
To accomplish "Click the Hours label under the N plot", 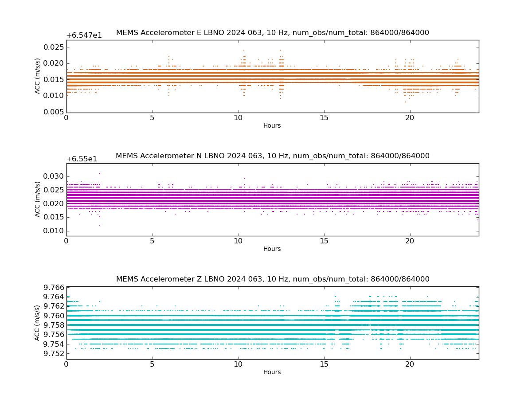I will tap(272, 249).
